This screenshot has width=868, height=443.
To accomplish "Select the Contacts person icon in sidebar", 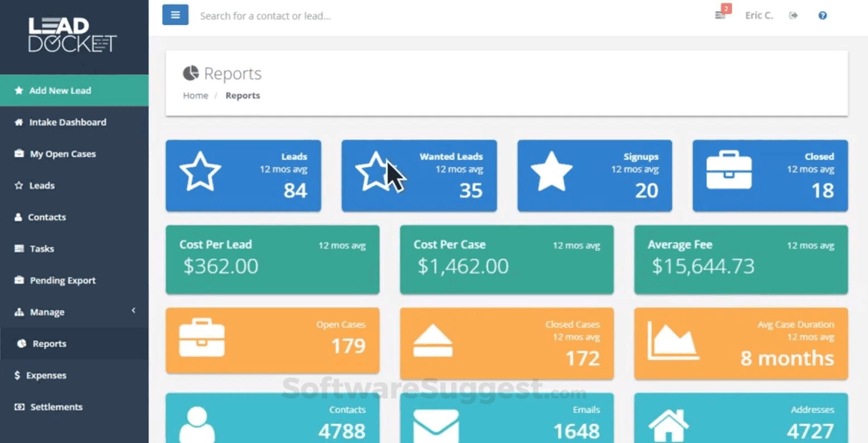I will pos(18,217).
